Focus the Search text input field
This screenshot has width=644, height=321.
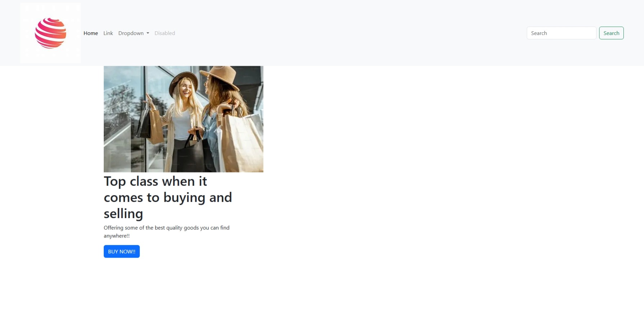pos(561,33)
